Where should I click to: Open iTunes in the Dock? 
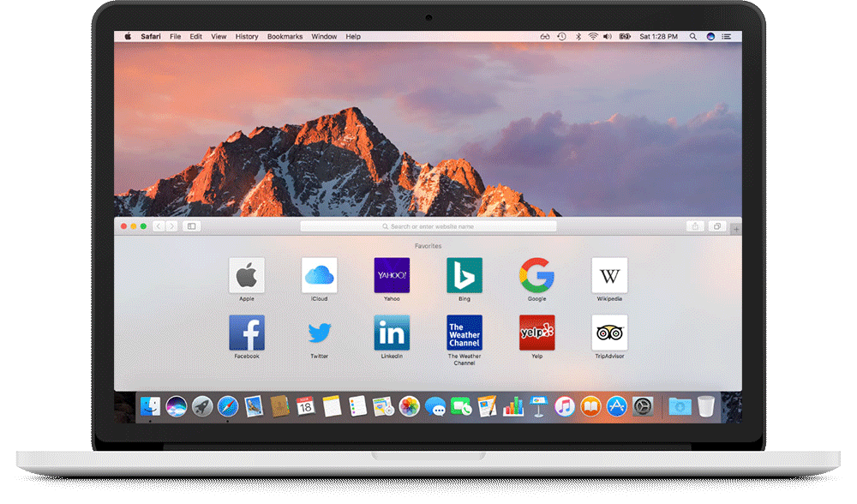click(x=565, y=406)
